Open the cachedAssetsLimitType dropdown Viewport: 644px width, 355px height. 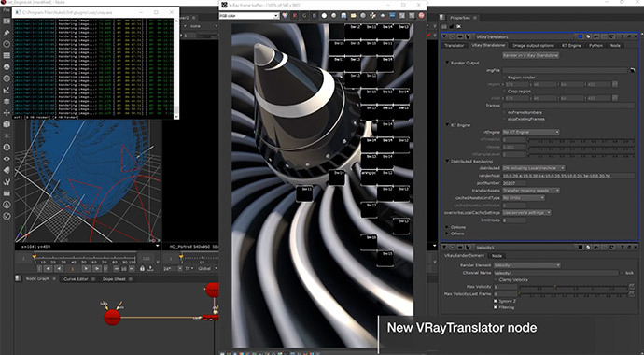click(524, 198)
